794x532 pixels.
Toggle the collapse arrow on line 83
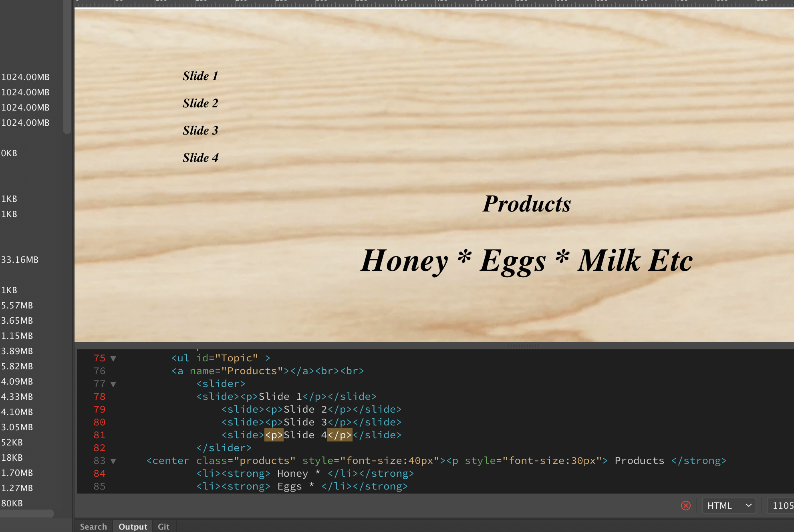(112, 460)
